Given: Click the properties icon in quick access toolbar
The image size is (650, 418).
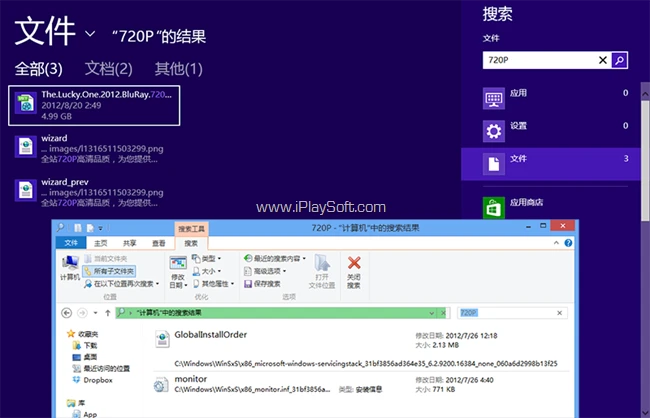Looking at the screenshot, I should point(78,228).
